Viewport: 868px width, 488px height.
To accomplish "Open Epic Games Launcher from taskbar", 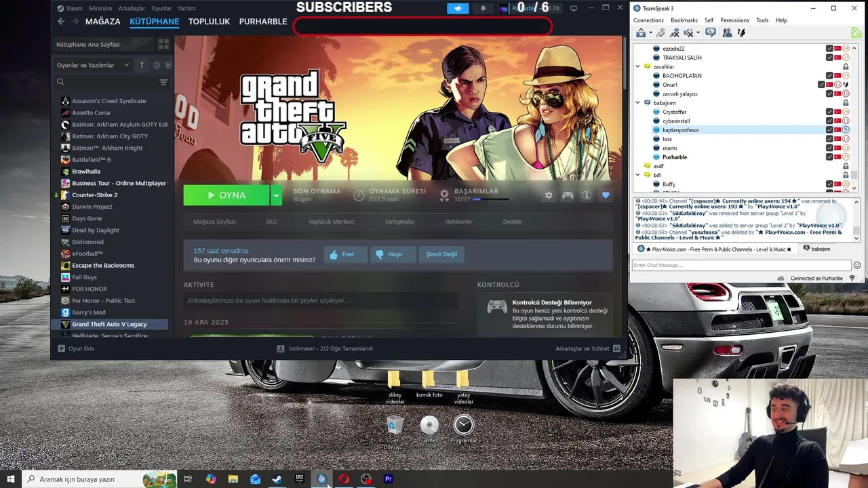I will (300, 479).
